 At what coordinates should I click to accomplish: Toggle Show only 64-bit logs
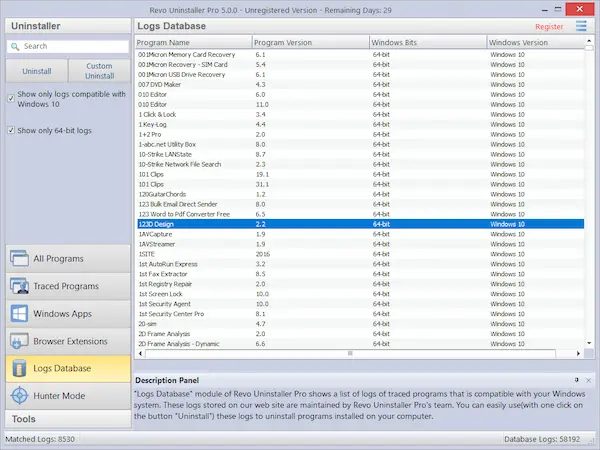tap(11, 130)
